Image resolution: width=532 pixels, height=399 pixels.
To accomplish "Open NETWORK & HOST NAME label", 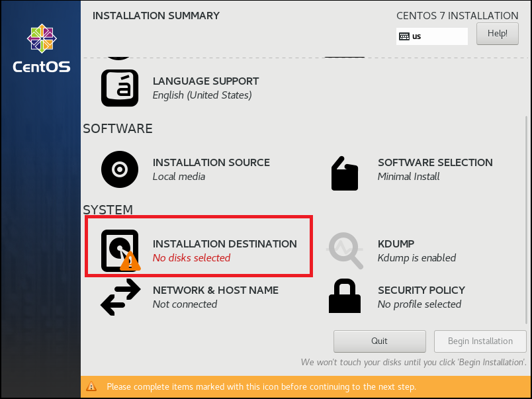I will point(216,290).
